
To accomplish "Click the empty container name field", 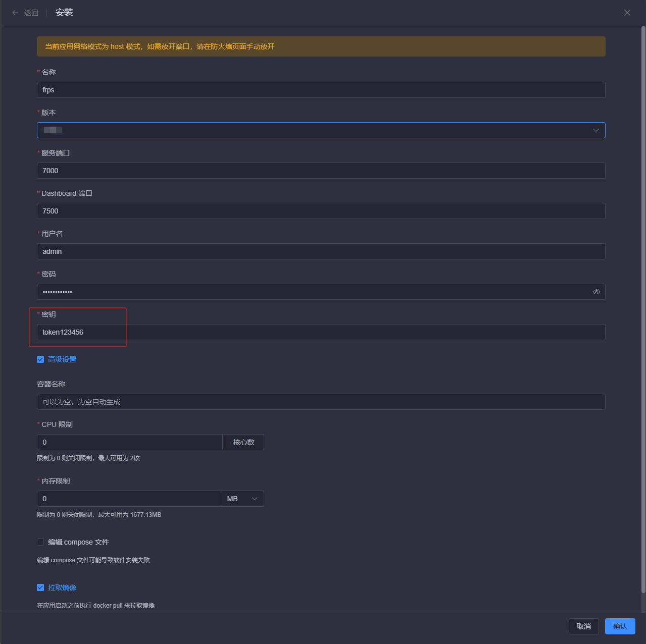I will coord(321,402).
